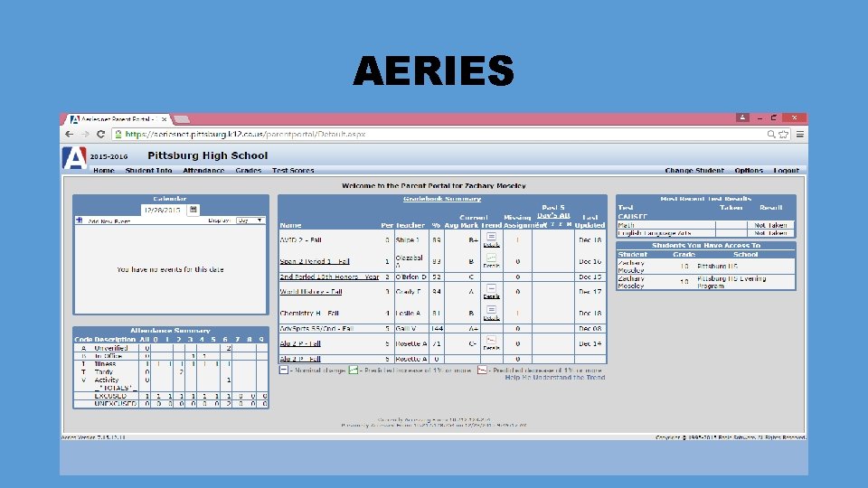868x488 pixels.
Task: Open the 2nd Period 10th Honors - Year class
Action: pyautogui.click(x=329, y=277)
